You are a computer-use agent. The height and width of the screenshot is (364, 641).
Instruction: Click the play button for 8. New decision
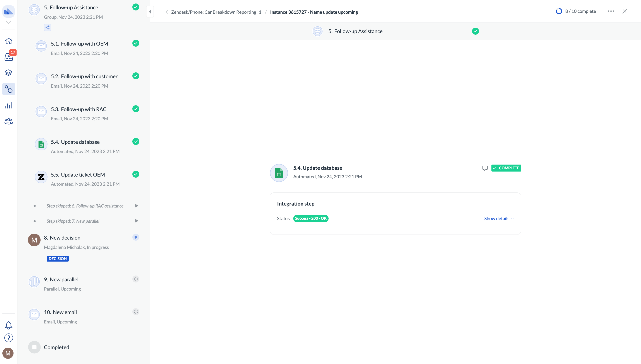(x=136, y=237)
